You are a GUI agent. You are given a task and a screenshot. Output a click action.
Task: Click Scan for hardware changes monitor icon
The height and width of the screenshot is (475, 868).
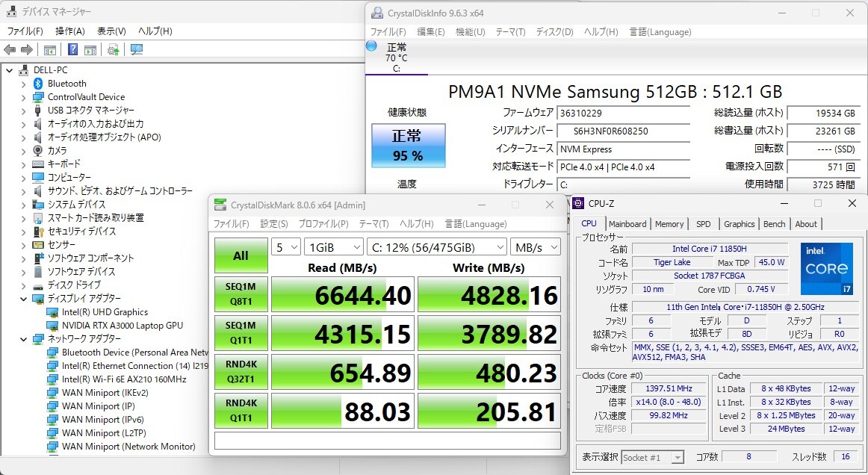136,50
